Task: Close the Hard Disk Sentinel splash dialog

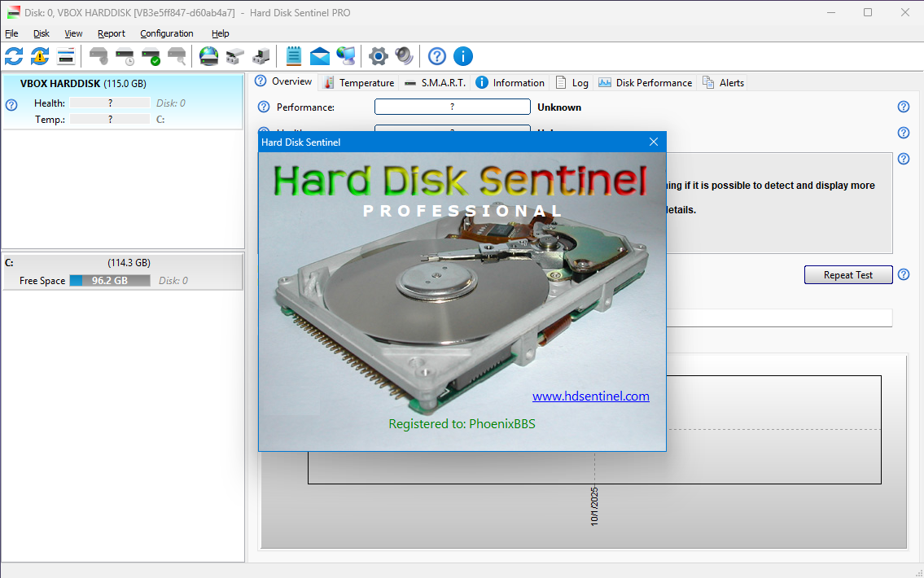Action: 653,142
